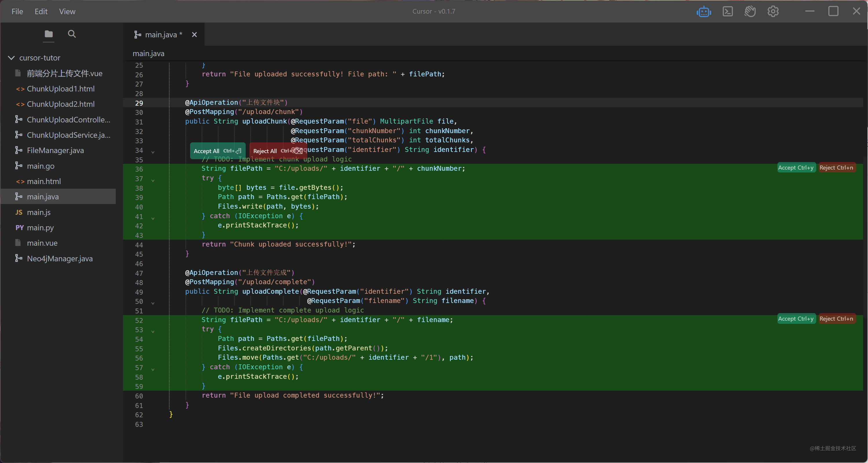This screenshot has width=868, height=463.
Task: Click the HTML icon beside ChunkUpload2.html
Action: tap(20, 104)
